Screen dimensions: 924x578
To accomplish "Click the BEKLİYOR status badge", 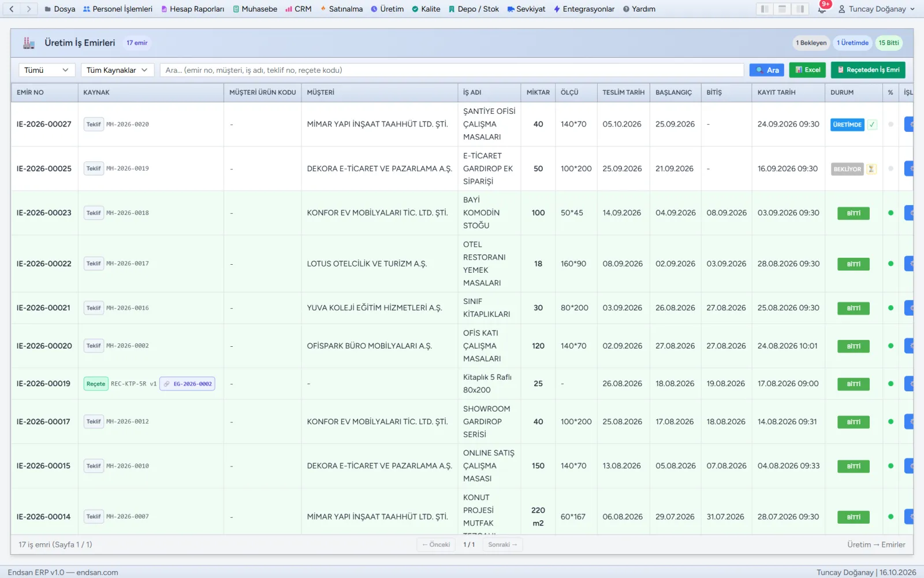I will (847, 169).
